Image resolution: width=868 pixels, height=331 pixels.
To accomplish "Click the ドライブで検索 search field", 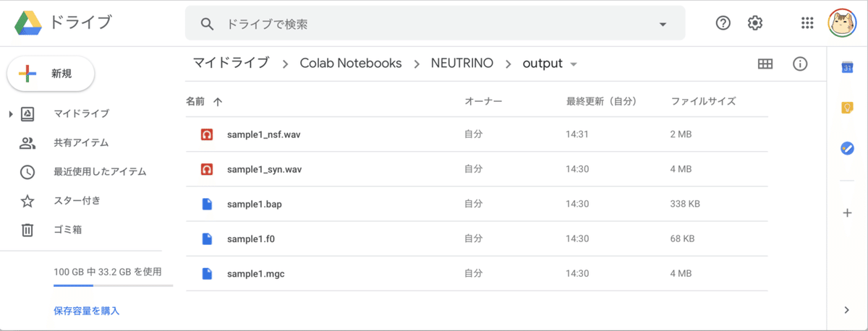I will [x=435, y=24].
